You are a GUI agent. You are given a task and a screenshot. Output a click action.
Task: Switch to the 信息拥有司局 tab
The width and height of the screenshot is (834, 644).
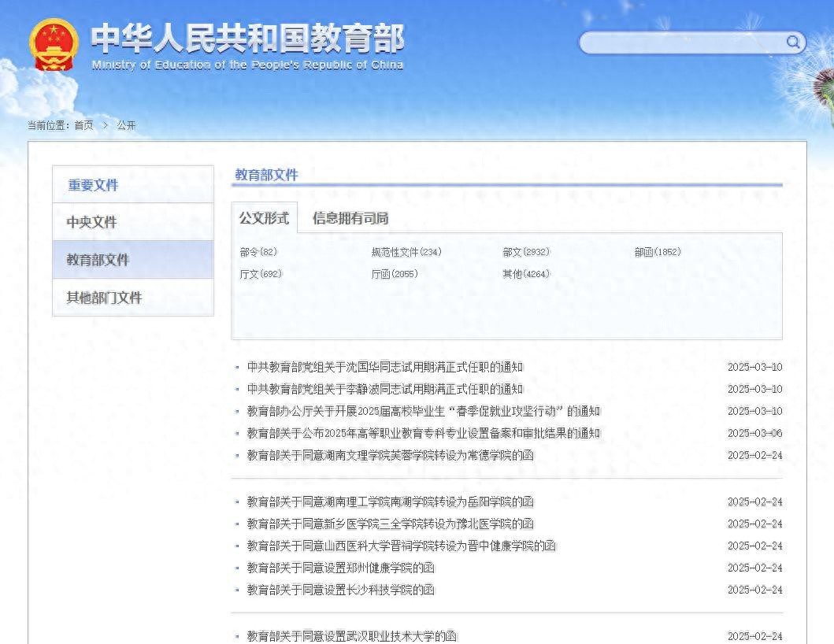[350, 218]
